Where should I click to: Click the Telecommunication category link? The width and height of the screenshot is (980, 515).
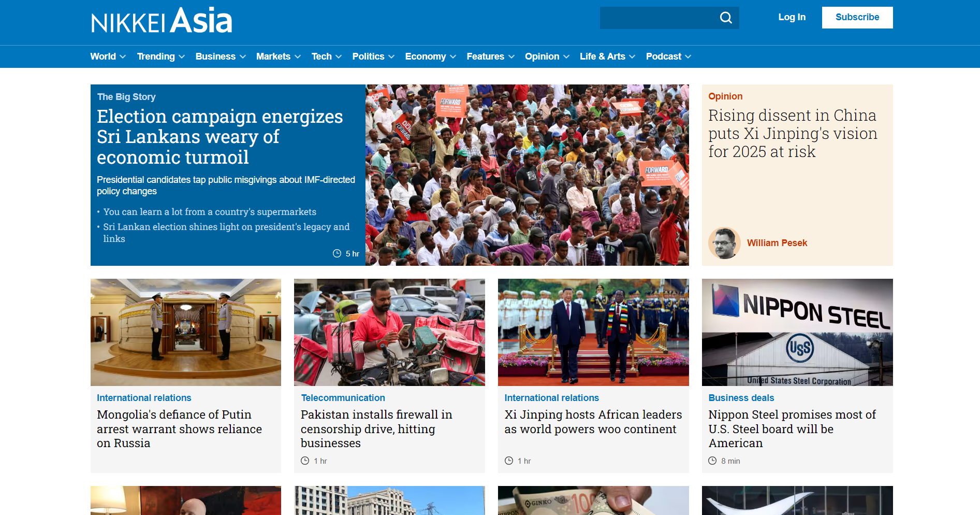click(x=343, y=398)
